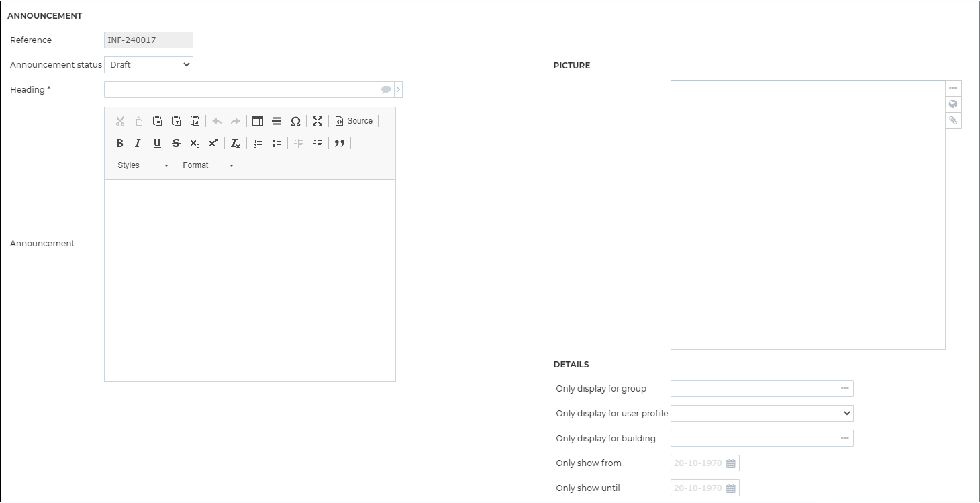Insert a numbered list
This screenshot has width=980, height=503.
(x=258, y=143)
